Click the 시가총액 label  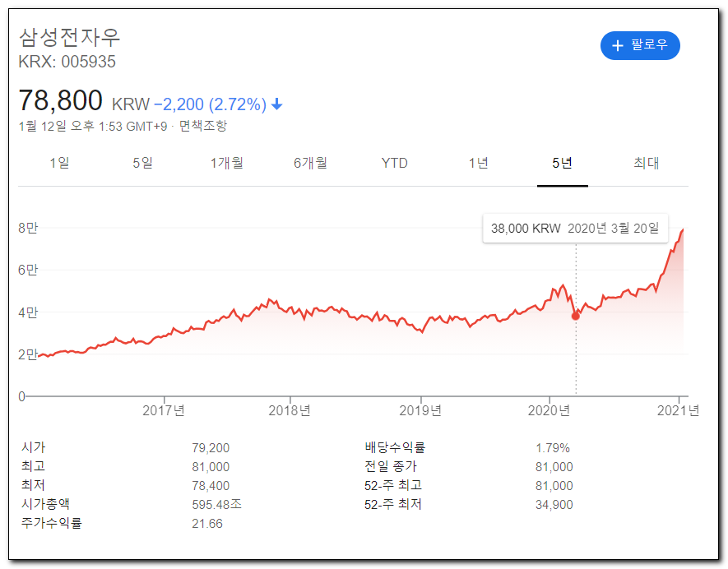[45, 505]
